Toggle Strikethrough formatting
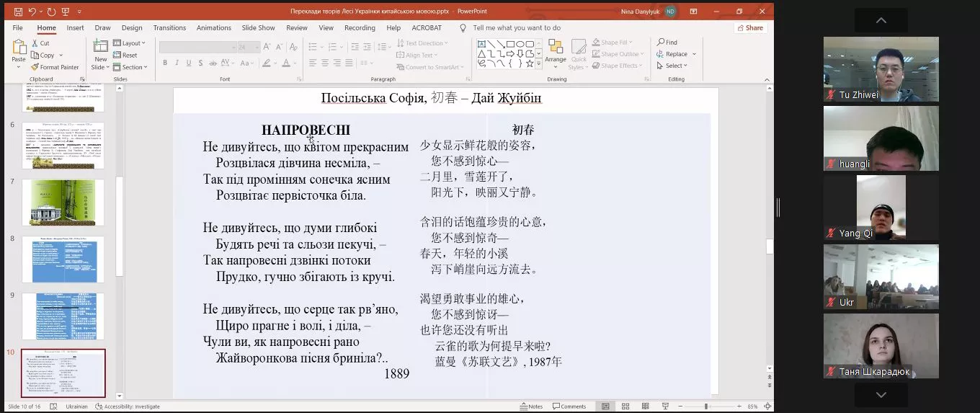The height and width of the screenshot is (413, 980). point(214,63)
